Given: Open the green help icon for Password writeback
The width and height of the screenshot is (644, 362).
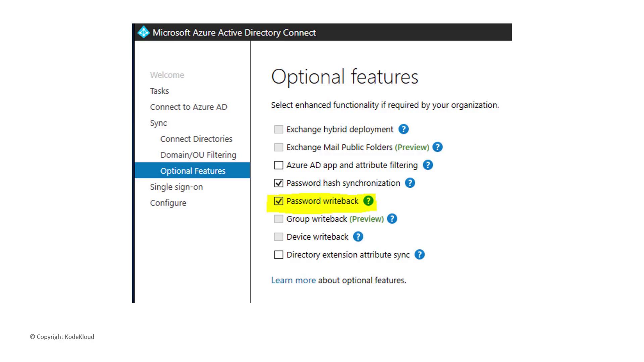Looking at the screenshot, I should [x=368, y=201].
